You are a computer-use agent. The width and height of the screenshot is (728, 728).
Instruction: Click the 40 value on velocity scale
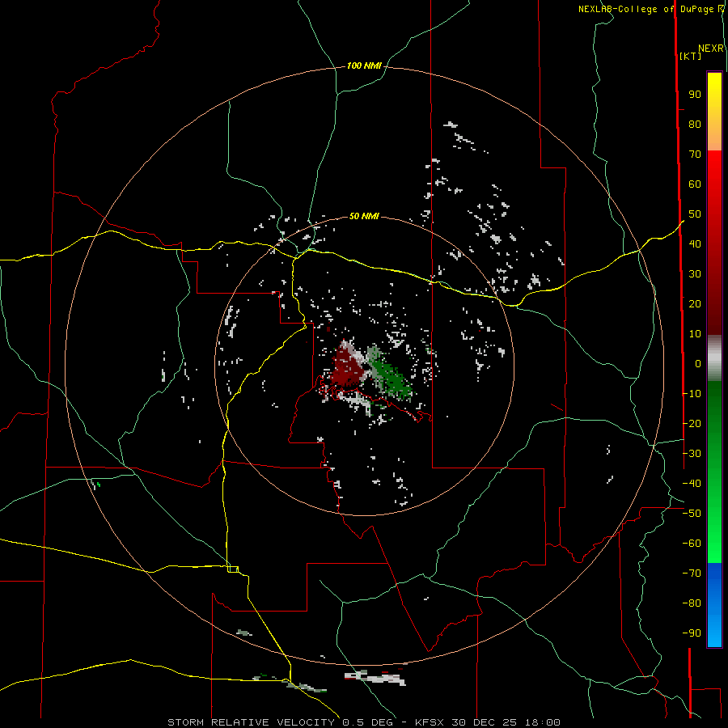(x=695, y=243)
